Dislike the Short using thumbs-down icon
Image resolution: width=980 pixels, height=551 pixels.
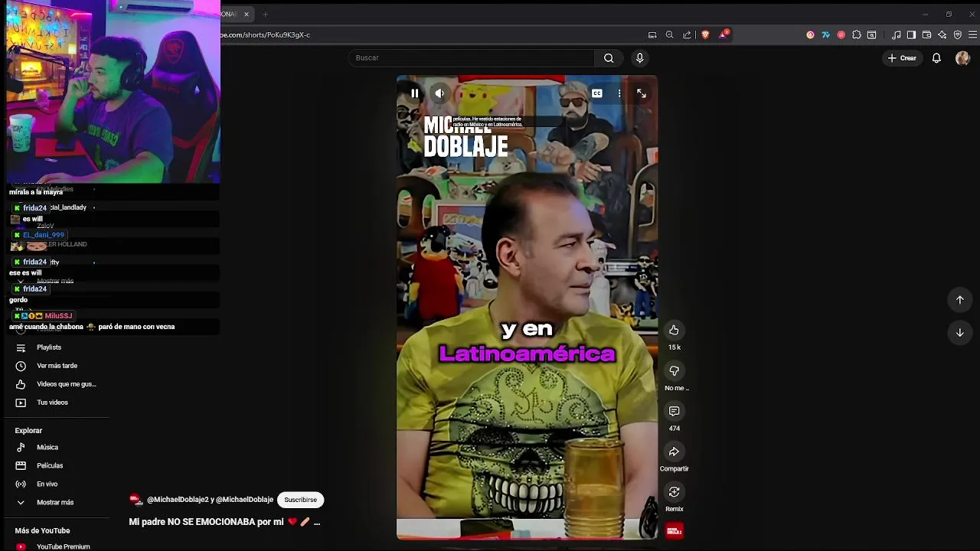pyautogui.click(x=674, y=370)
